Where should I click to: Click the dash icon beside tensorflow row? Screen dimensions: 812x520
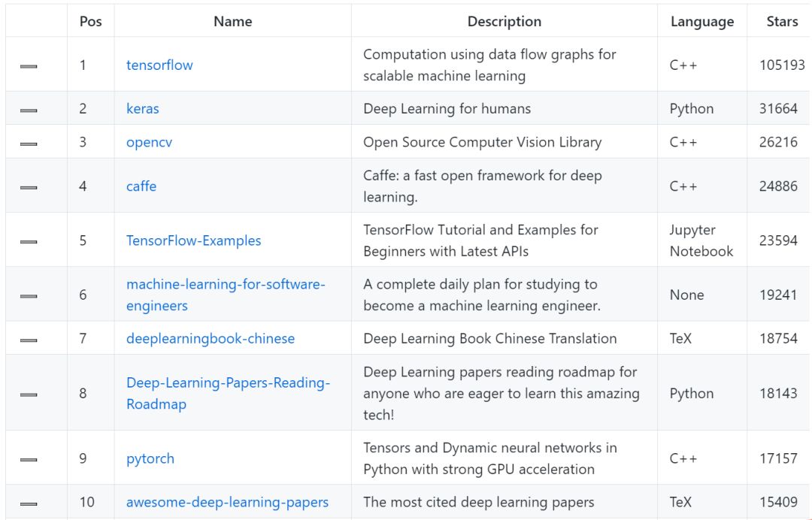click(x=29, y=67)
